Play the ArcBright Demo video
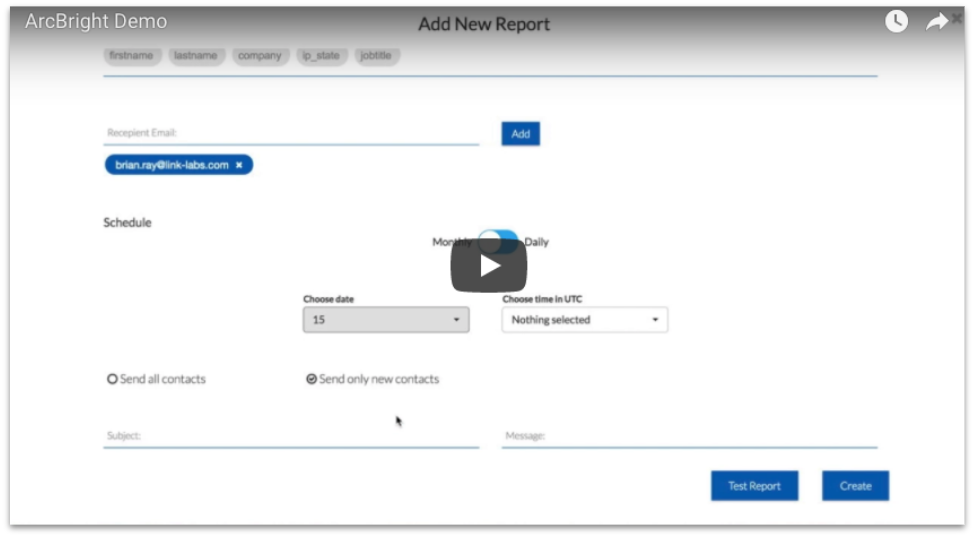 tap(488, 266)
